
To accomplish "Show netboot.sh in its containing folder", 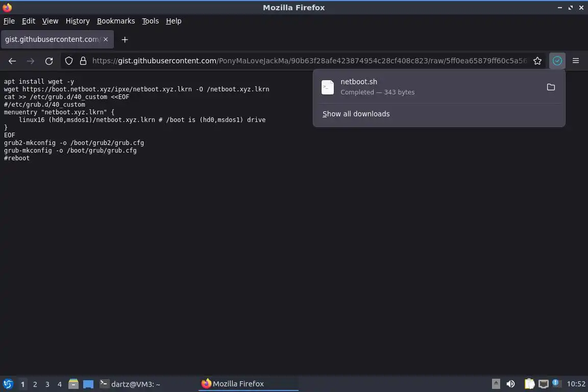I will 551,87.
